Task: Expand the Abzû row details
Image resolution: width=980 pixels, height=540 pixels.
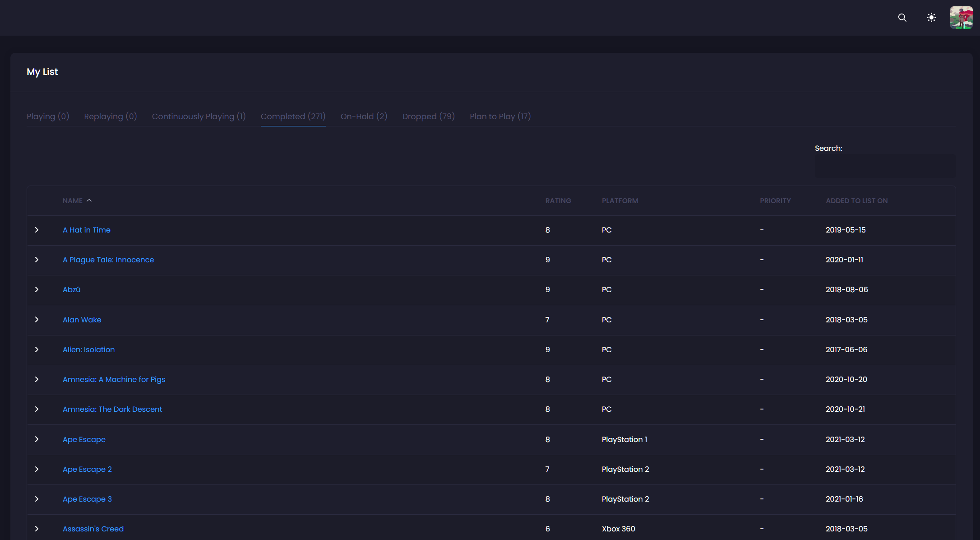Action: [x=37, y=289]
